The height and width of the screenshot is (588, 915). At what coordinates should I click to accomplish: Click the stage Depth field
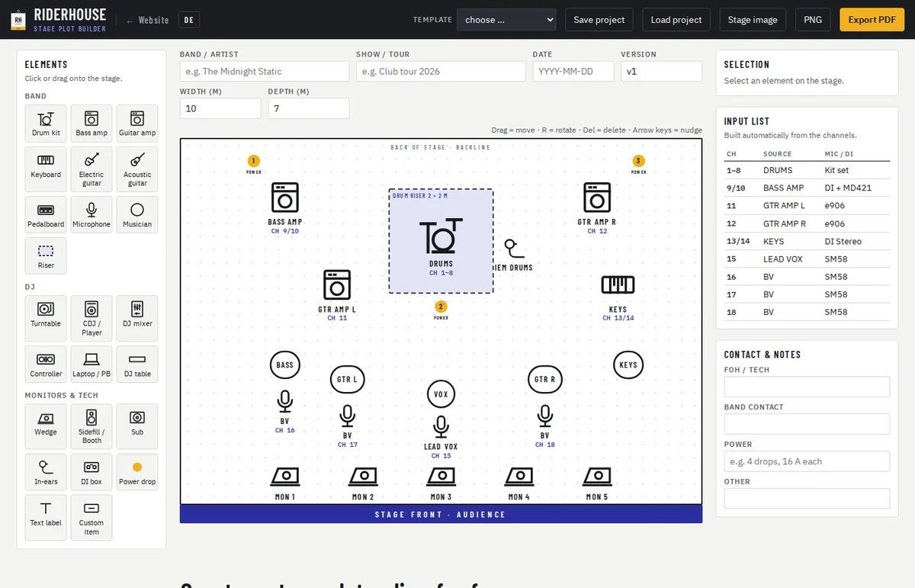point(308,108)
